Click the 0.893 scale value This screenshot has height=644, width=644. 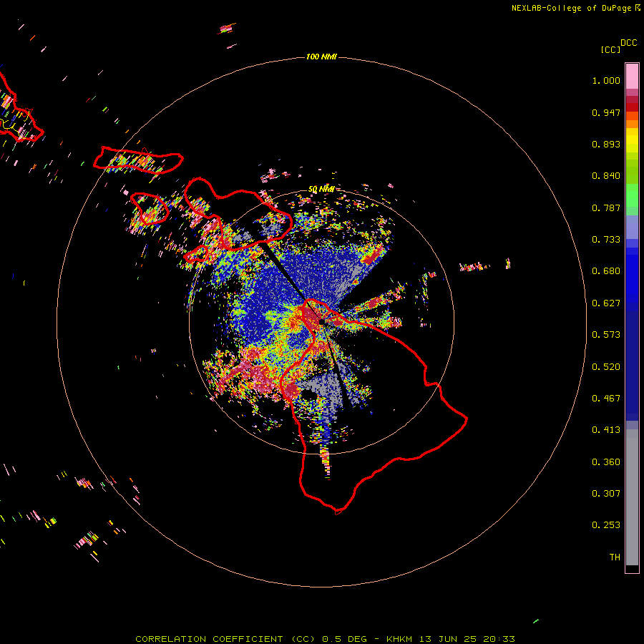[606, 144]
